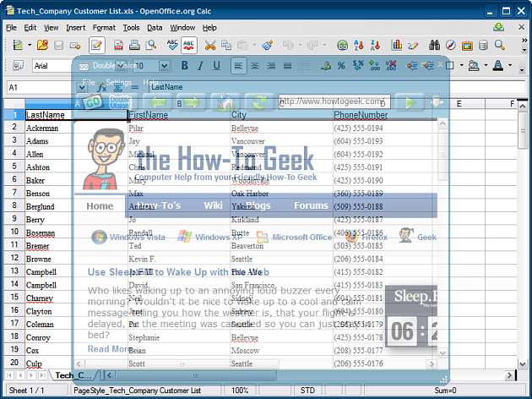Click the Document as E-mail icon
This screenshot has width=532, height=399.
[x=75, y=45]
